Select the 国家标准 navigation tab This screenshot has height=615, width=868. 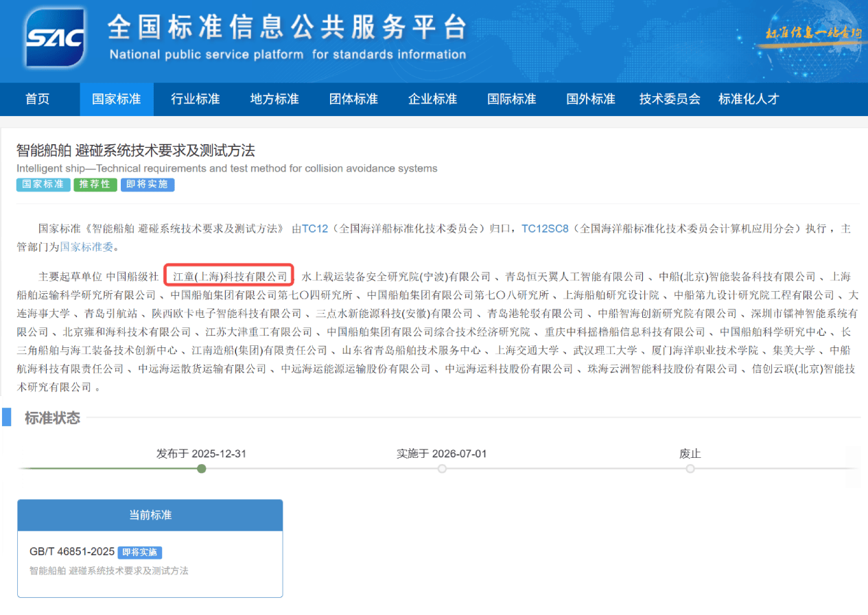tap(117, 99)
